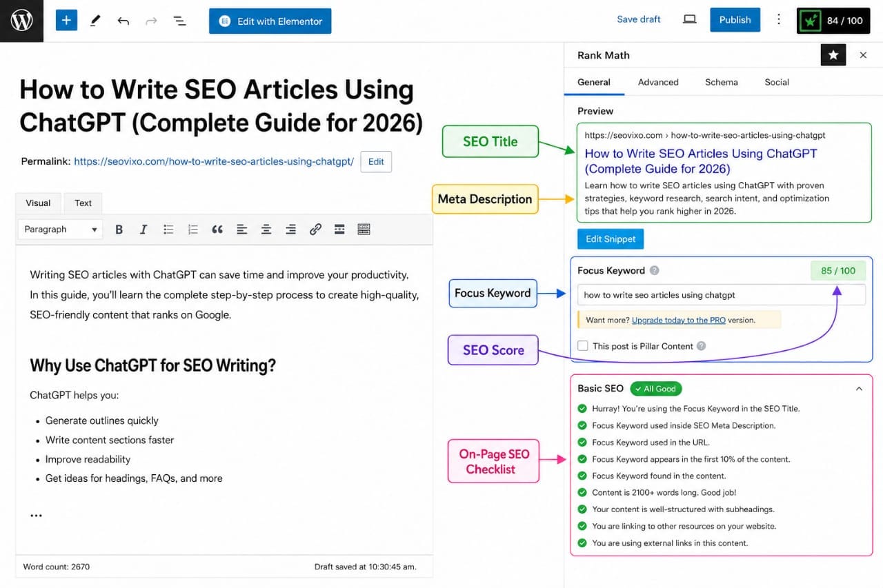This screenshot has width=883, height=588.
Task: Click the star icon in the Rank Math panel
Action: point(833,55)
